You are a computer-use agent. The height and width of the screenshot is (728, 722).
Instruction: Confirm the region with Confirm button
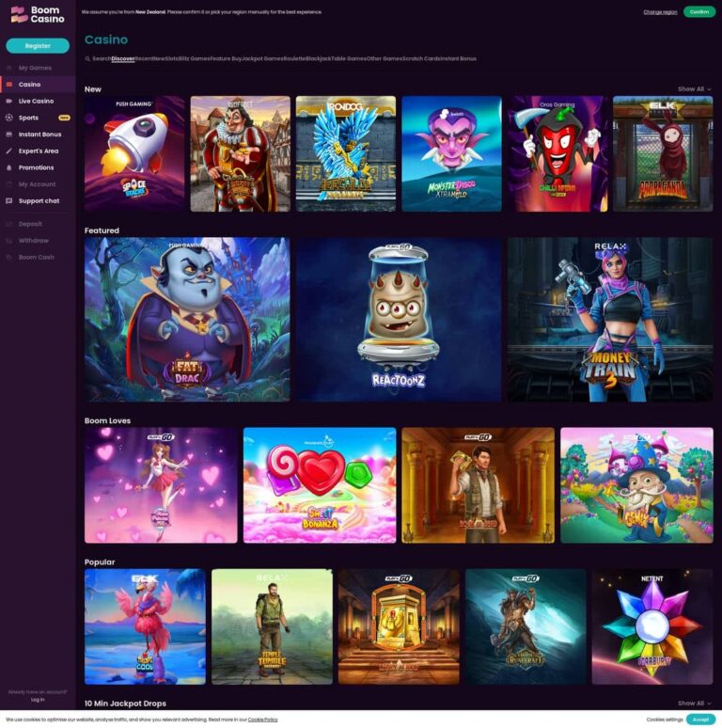coord(698,11)
